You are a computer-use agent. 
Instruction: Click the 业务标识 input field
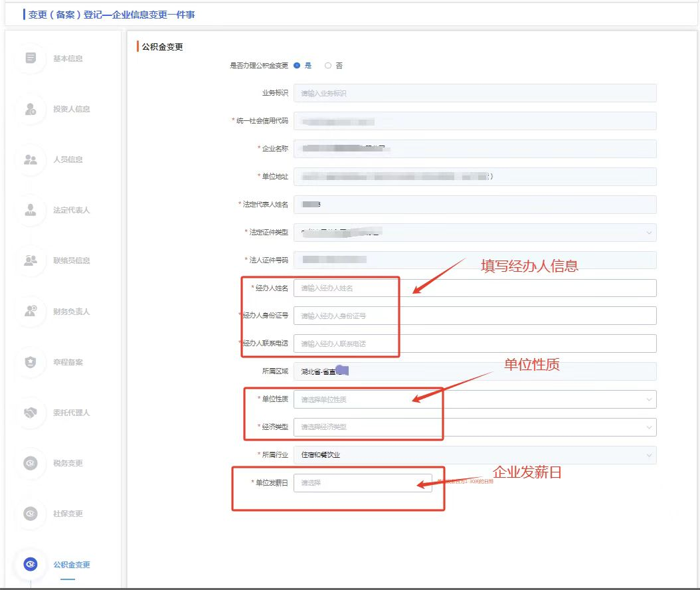tap(475, 93)
